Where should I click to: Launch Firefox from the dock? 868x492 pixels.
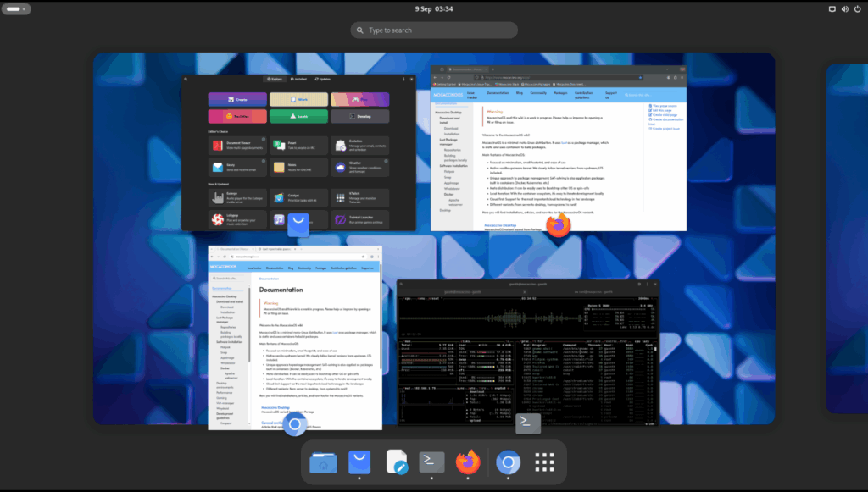[468, 462]
